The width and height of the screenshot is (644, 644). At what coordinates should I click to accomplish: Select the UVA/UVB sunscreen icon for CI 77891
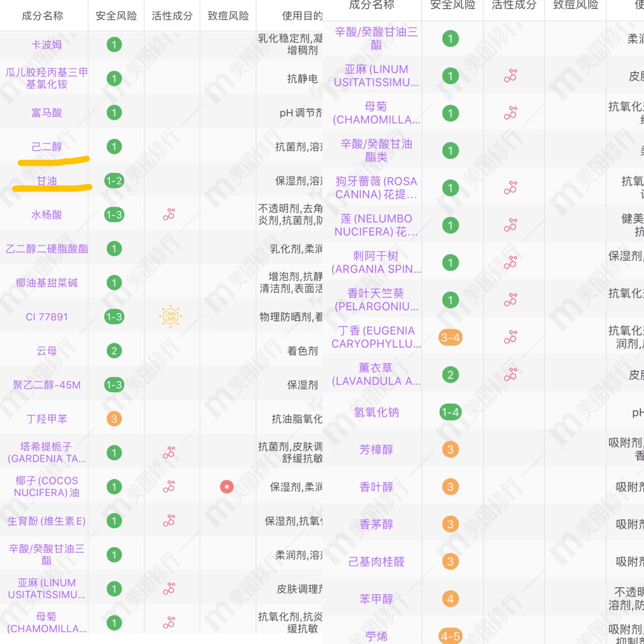[x=171, y=316]
